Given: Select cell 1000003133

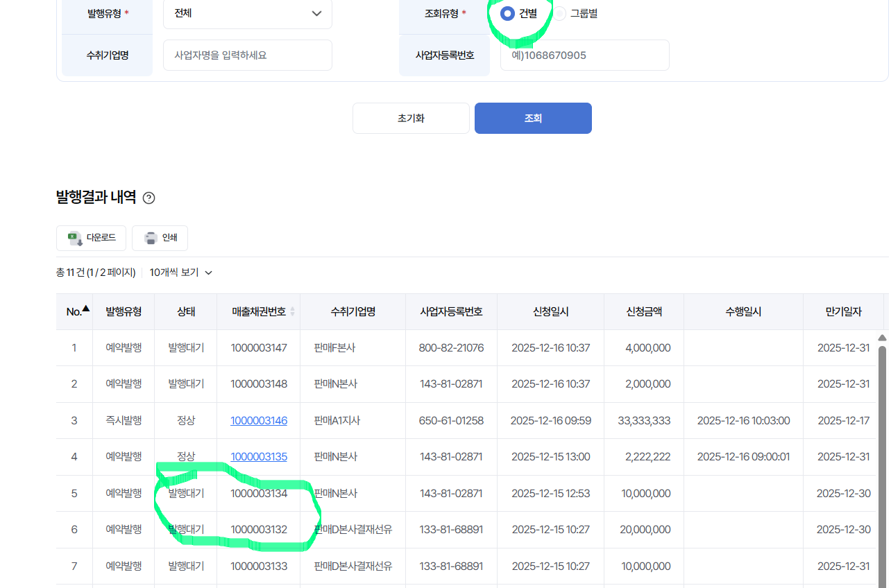Looking at the screenshot, I should tap(259, 566).
